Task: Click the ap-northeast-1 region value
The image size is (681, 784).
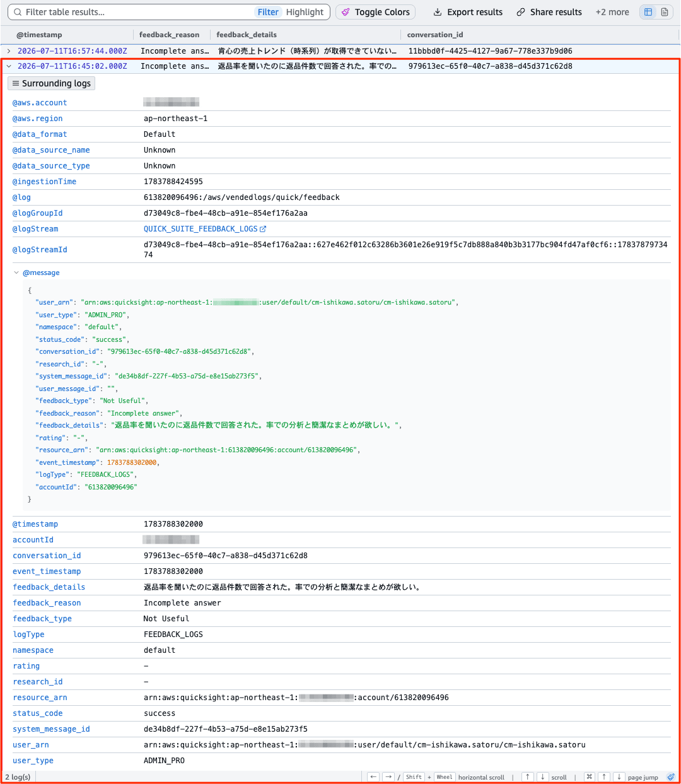Action: (175, 119)
